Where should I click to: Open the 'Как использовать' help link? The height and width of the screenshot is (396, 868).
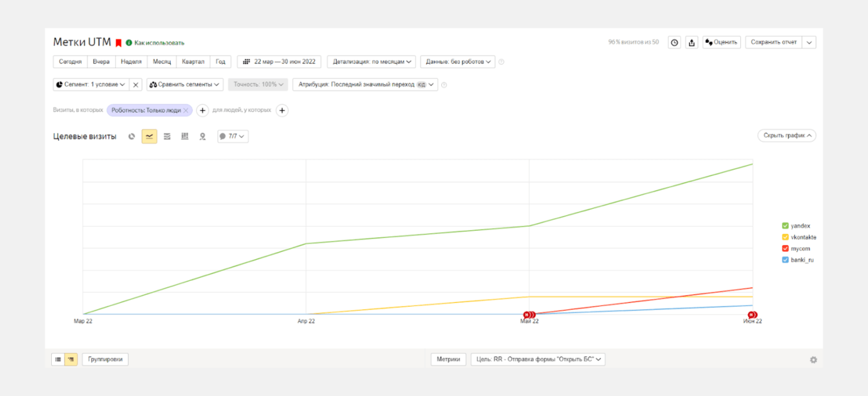pos(159,43)
